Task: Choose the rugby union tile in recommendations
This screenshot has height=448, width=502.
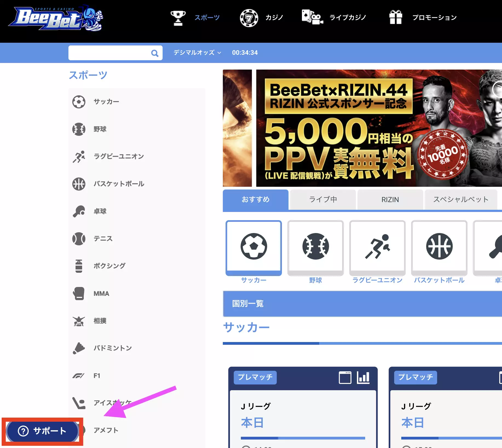Action: pyautogui.click(x=377, y=248)
